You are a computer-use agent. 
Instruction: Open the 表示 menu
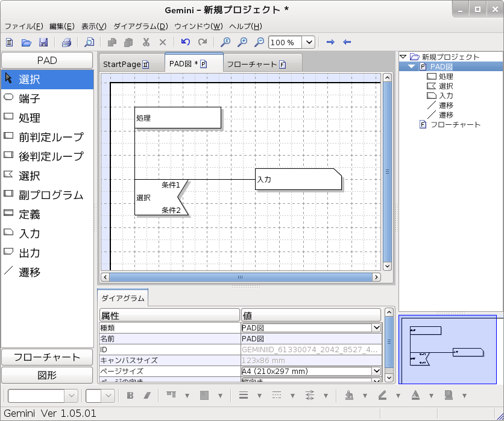(x=94, y=27)
